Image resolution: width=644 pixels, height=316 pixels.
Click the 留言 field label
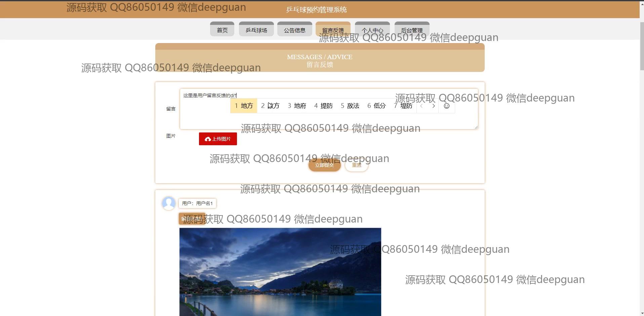[x=171, y=109]
